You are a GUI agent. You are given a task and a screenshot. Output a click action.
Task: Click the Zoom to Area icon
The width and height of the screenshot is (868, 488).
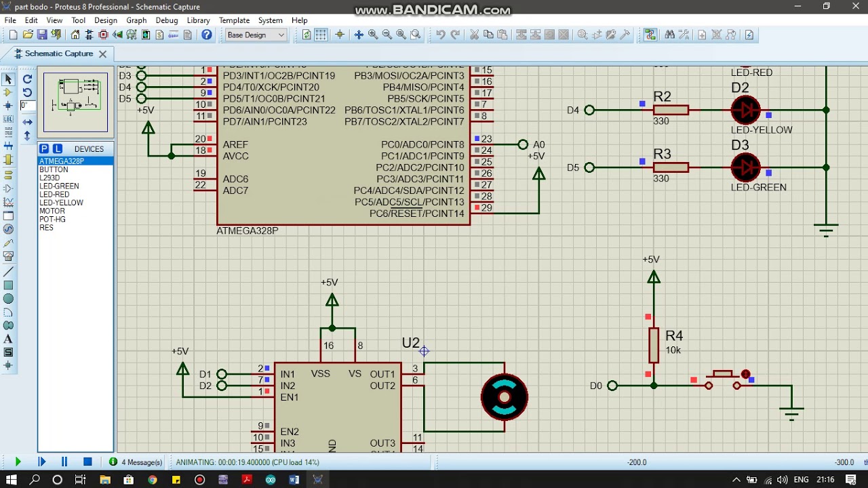coord(416,35)
